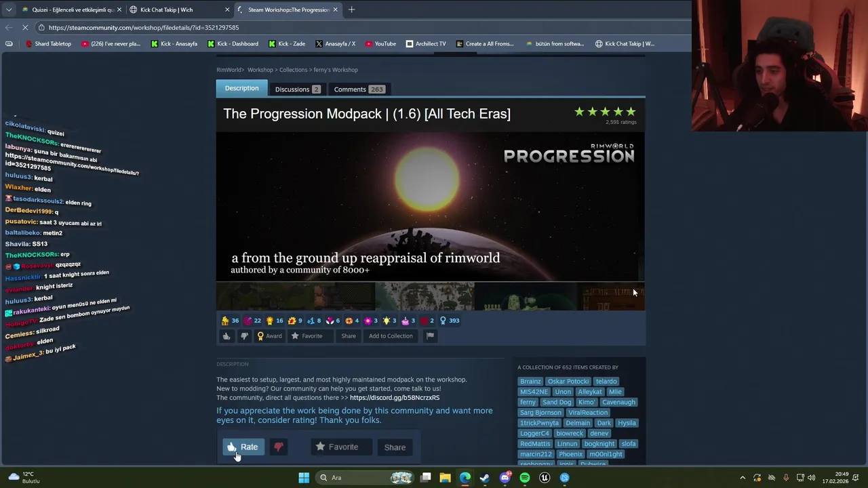
Task: Click the Collections breadcrumb link
Action: (293, 70)
